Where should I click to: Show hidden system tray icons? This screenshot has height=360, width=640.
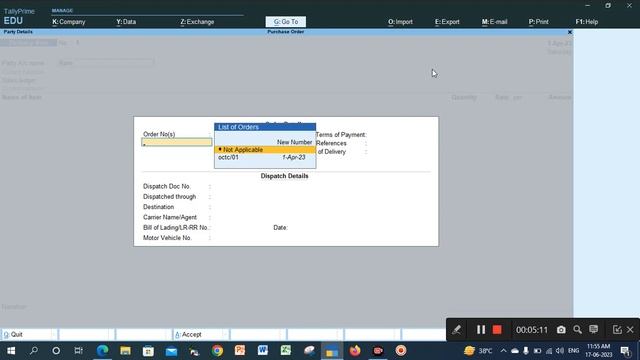[x=503, y=351]
